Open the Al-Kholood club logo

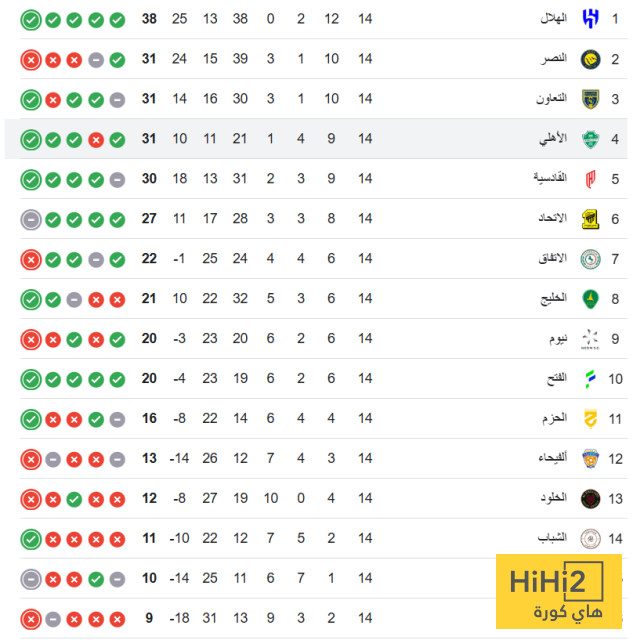pos(590,498)
